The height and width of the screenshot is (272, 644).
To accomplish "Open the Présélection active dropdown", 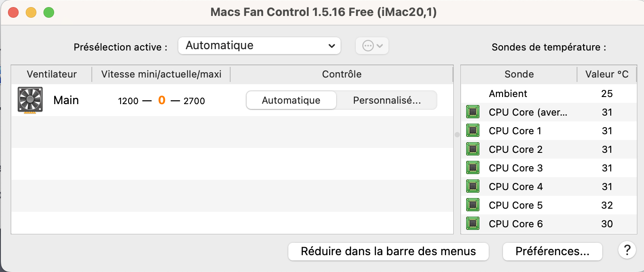I will (259, 46).
